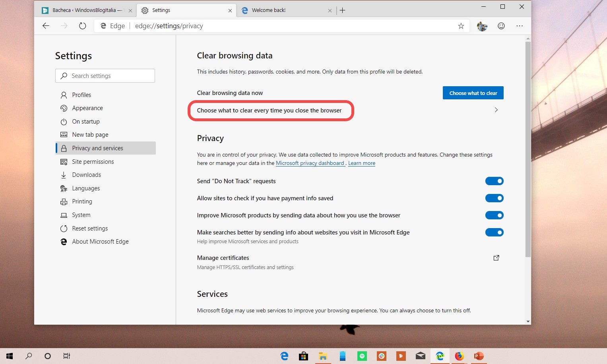Open Slack from the taskbar
The width and height of the screenshot is (607, 364).
point(381,356)
